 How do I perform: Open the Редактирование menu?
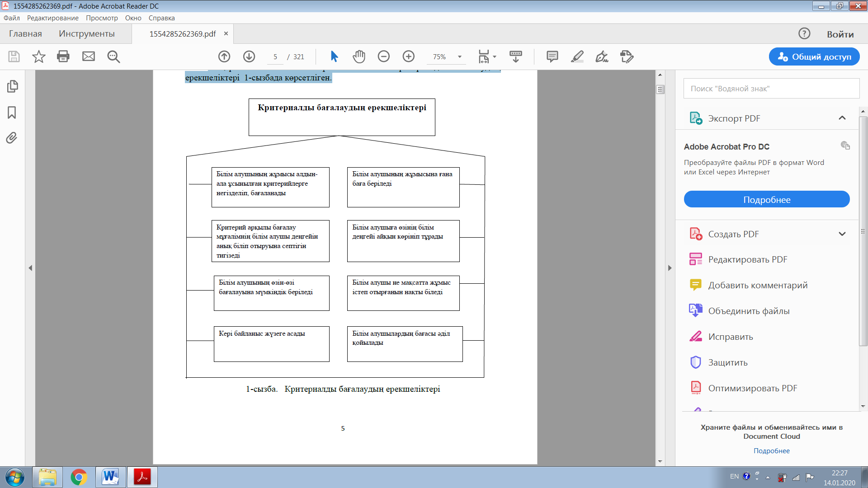(52, 18)
